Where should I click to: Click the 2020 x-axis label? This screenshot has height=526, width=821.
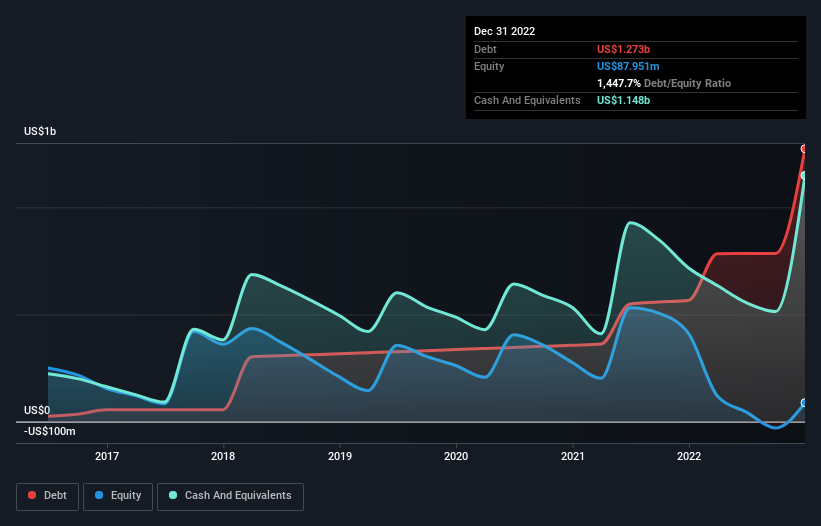coord(456,456)
